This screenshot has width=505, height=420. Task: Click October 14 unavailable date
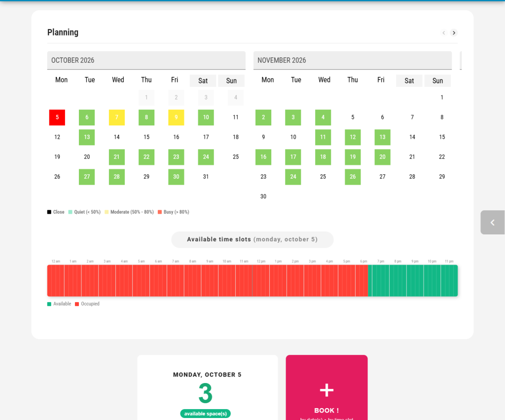(x=116, y=137)
